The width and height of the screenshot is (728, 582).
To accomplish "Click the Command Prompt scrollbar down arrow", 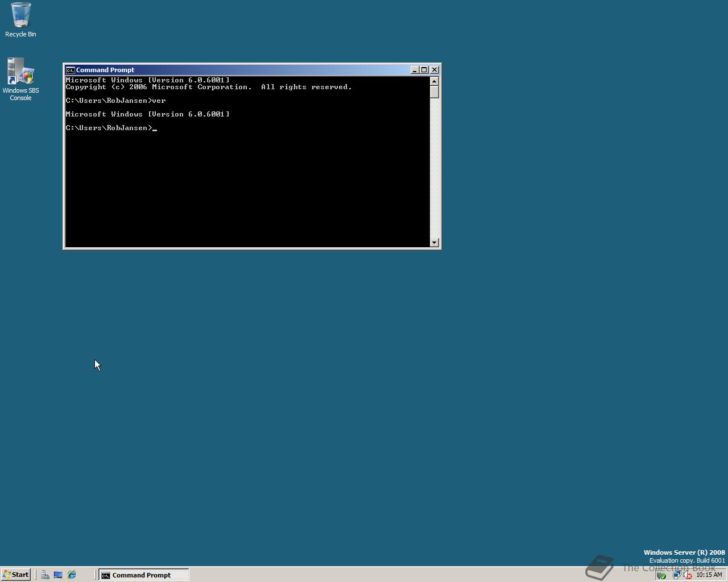I will [x=435, y=243].
